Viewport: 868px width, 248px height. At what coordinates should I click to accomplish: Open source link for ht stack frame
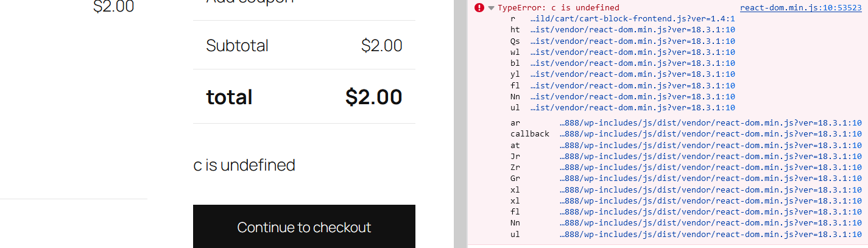click(632, 30)
